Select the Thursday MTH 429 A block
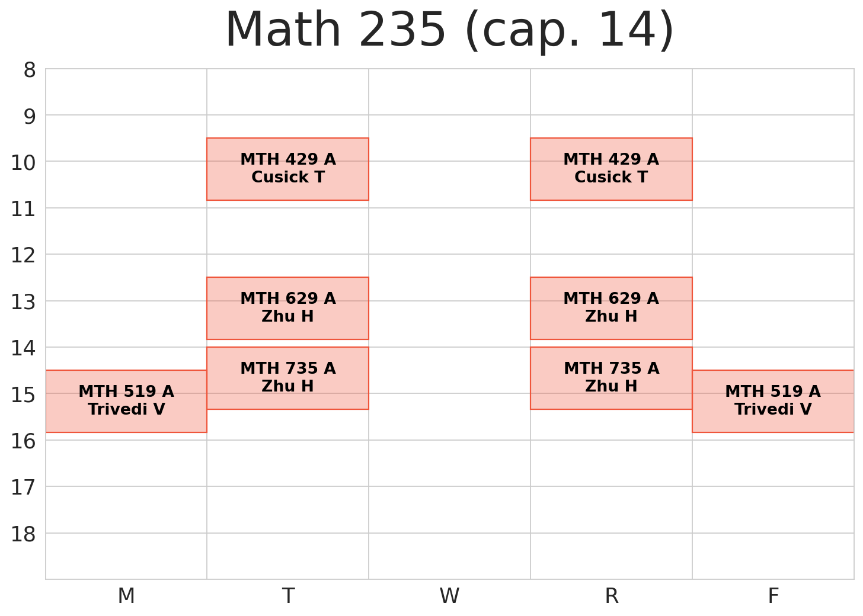863x616 pixels. coord(611,169)
